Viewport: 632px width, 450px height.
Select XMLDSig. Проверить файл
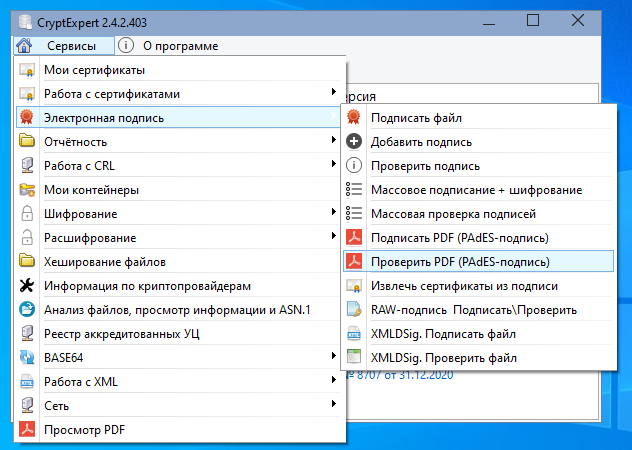point(444,358)
